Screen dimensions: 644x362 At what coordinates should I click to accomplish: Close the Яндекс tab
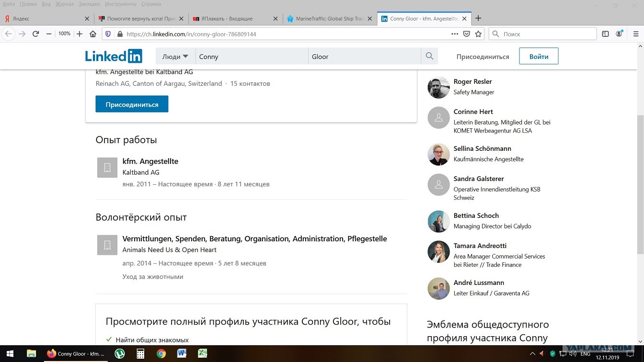pos(87,19)
